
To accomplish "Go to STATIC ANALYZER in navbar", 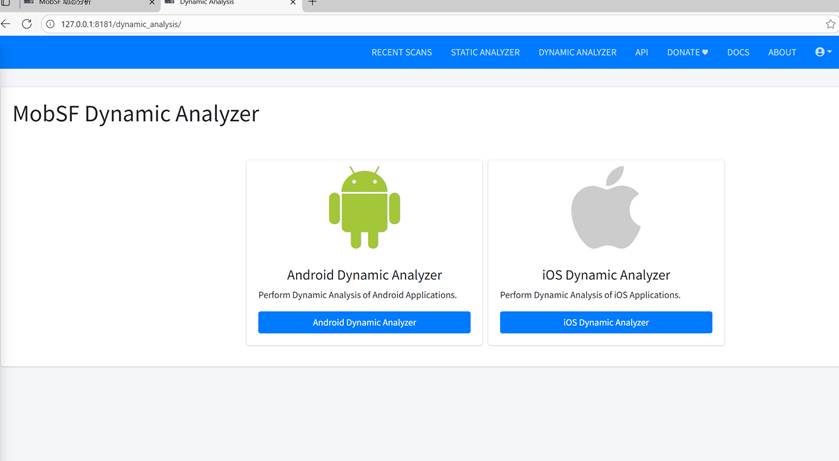I will [485, 52].
